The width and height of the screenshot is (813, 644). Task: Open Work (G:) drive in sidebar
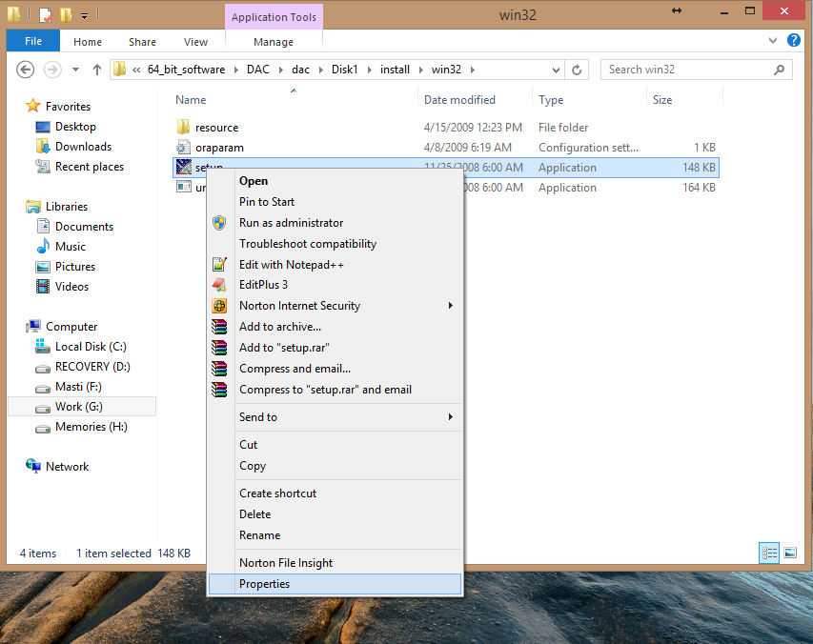[82, 407]
